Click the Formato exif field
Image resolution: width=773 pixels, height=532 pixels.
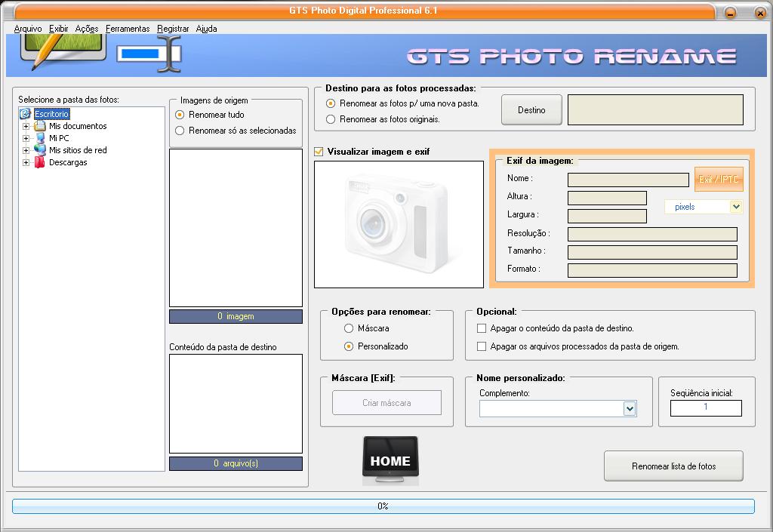click(x=652, y=270)
